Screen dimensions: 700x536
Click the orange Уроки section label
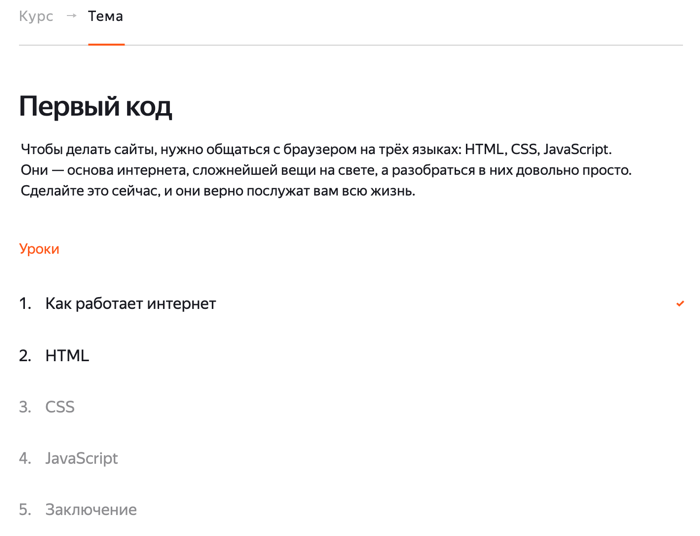[x=39, y=249]
